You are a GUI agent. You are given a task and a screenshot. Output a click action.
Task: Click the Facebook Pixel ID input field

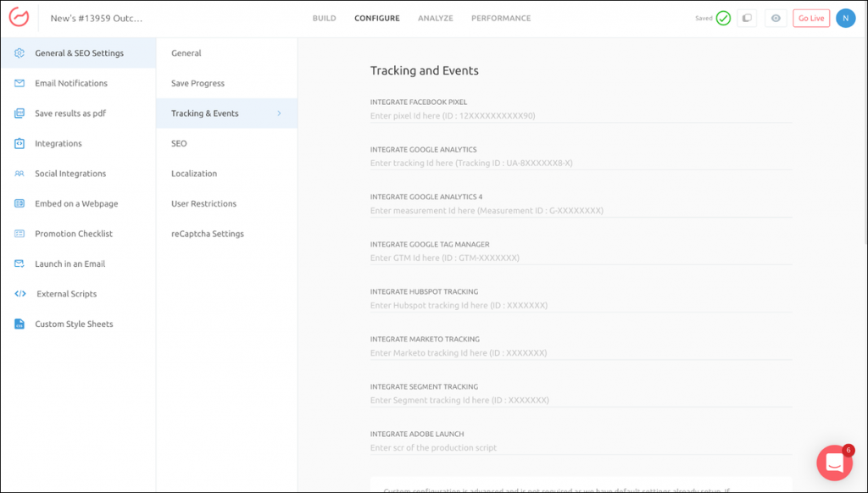[581, 116]
